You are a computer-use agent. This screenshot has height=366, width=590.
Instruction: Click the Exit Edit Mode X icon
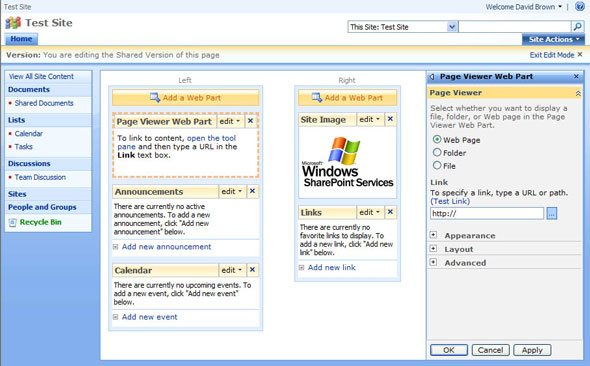[580, 55]
